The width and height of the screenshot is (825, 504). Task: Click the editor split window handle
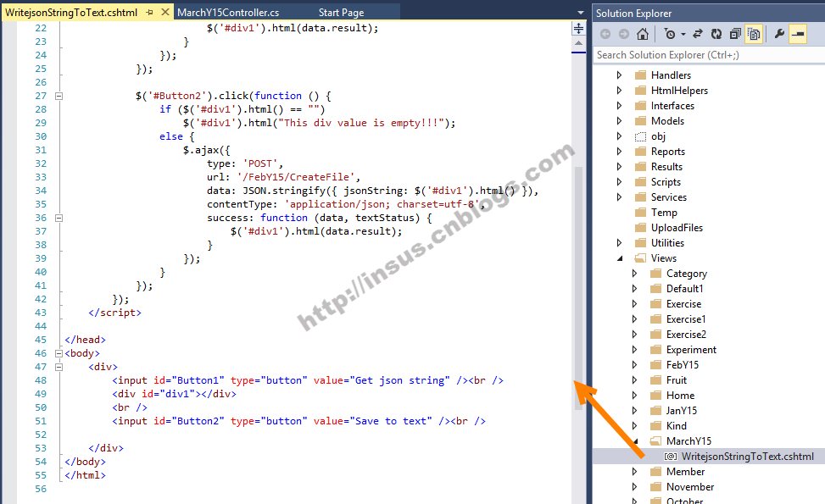578,29
